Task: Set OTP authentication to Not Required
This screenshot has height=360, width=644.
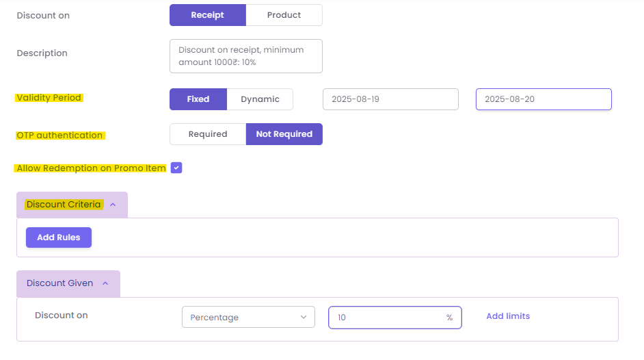Action: 284,134
